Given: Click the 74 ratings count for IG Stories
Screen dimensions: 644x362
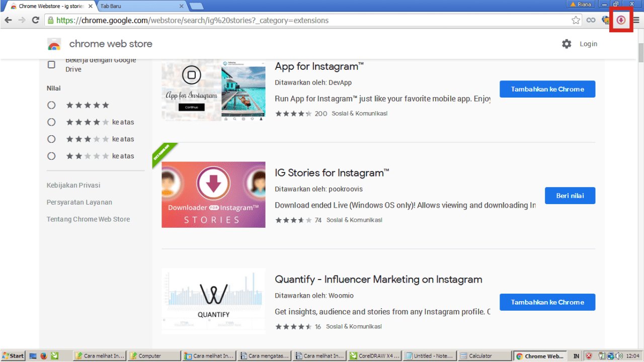Looking at the screenshot, I should (x=318, y=220).
